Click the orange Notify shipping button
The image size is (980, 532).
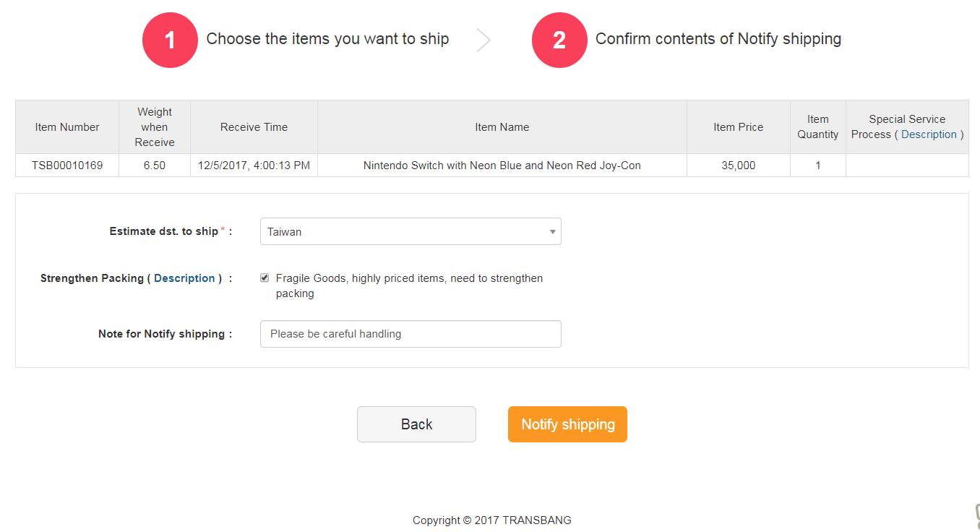pos(567,424)
